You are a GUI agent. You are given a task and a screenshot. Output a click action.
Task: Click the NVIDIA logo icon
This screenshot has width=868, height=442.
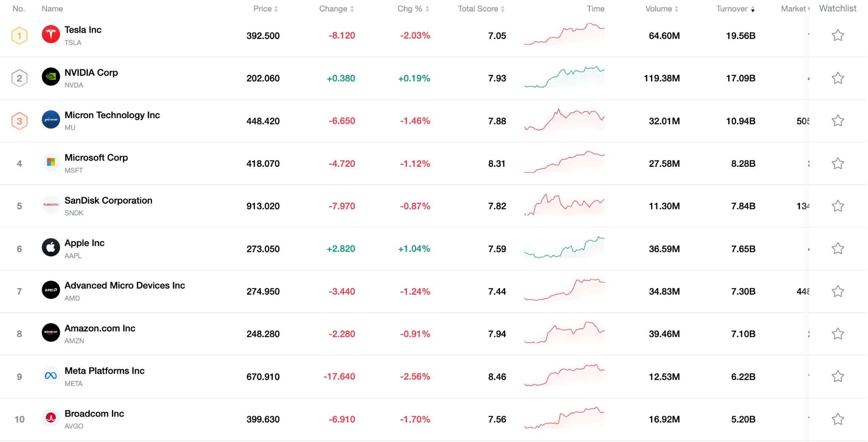(51, 78)
